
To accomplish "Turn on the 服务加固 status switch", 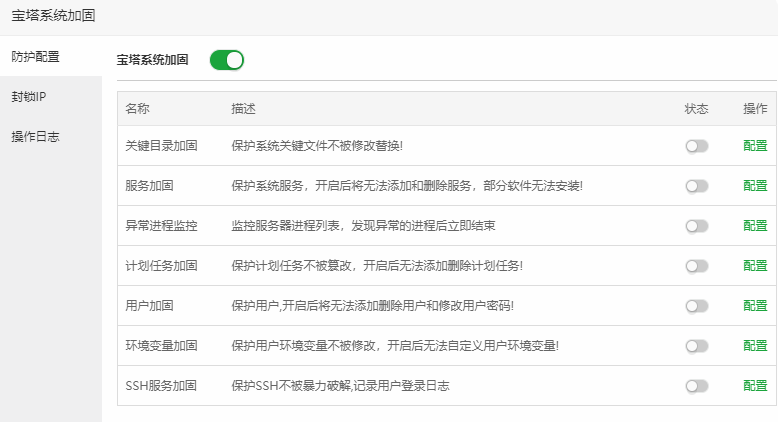I will (x=697, y=186).
